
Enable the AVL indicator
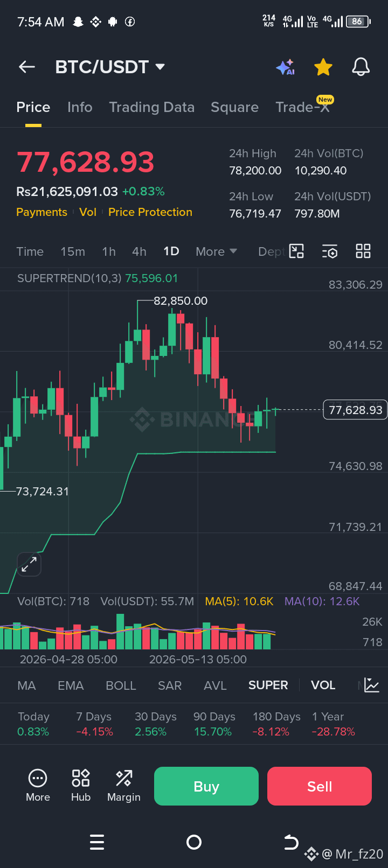point(215,685)
